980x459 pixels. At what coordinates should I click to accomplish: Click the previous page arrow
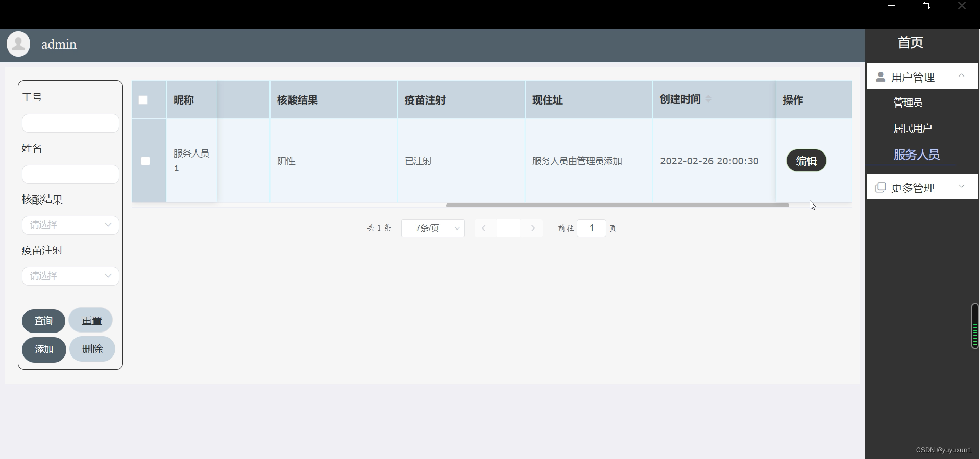pyautogui.click(x=483, y=228)
